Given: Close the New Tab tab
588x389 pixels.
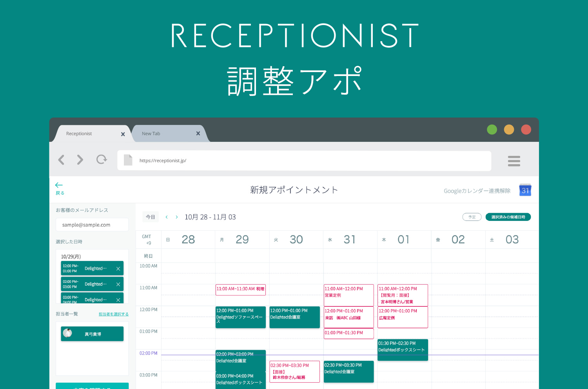Looking at the screenshot, I should tap(198, 134).
